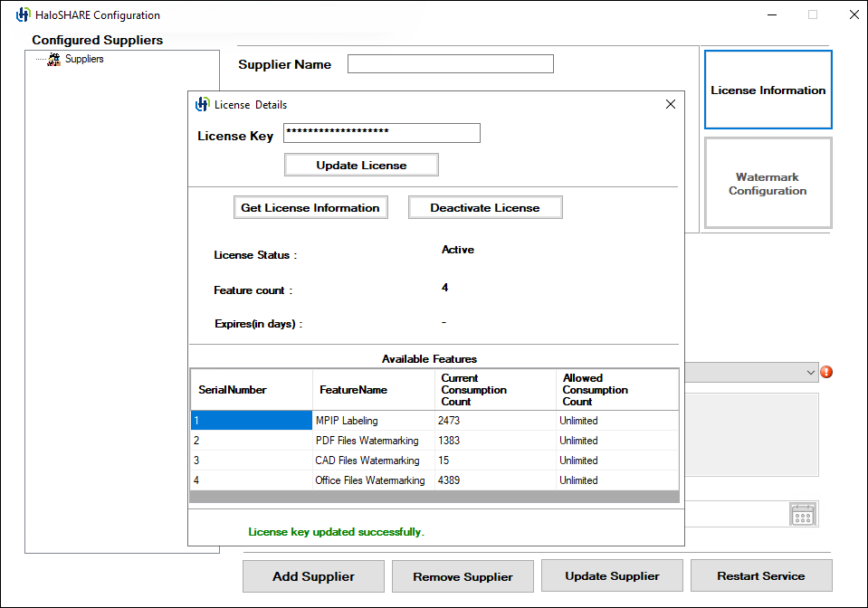This screenshot has width=868, height=608.
Task: Close the License Details dialog
Action: 670,104
